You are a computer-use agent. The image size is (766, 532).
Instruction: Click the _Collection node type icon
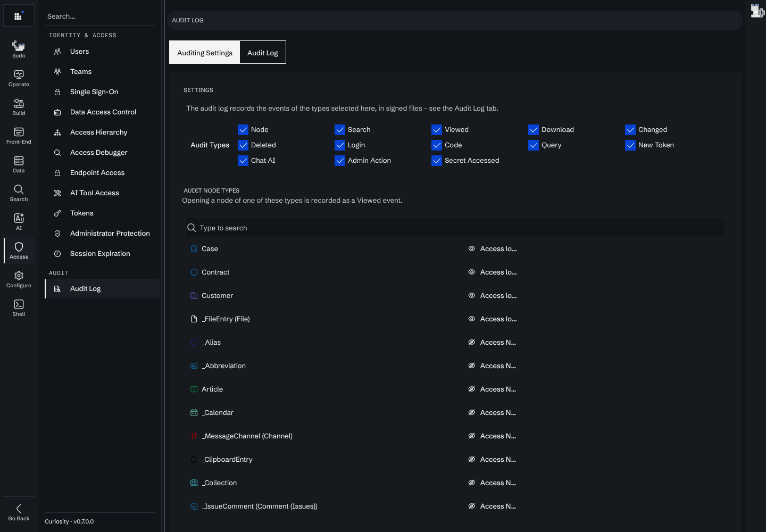pyautogui.click(x=194, y=483)
